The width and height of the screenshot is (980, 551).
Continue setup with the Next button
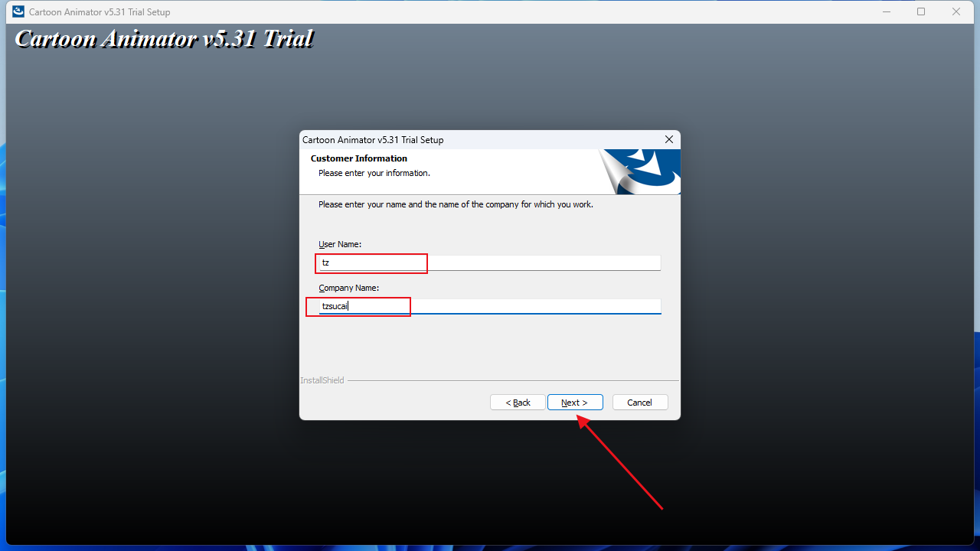pyautogui.click(x=575, y=403)
